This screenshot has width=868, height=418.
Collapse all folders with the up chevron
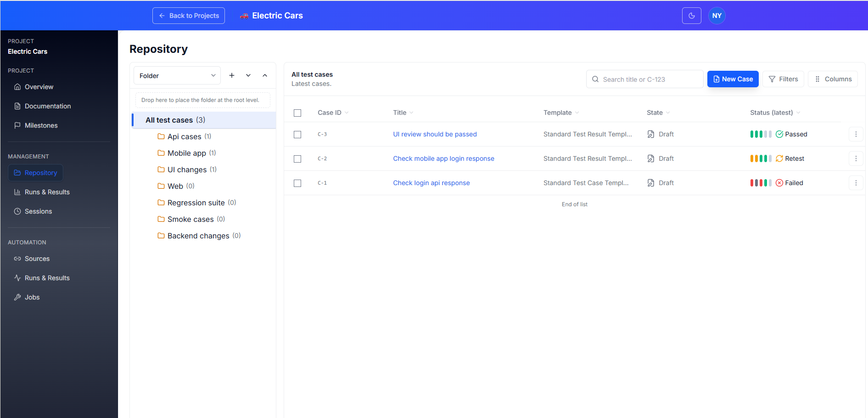pyautogui.click(x=265, y=75)
